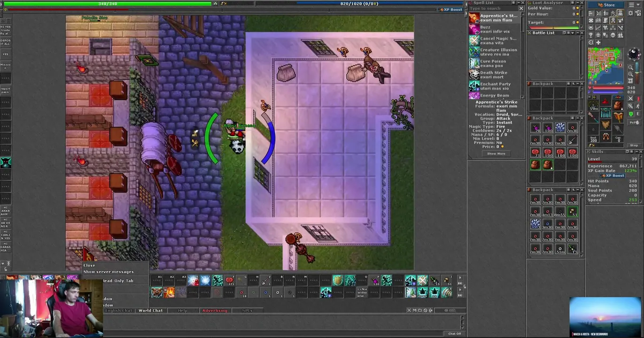Image resolution: width=644 pixels, height=338 pixels.
Task: Toggle the PvP mode button
Action: coord(634,123)
